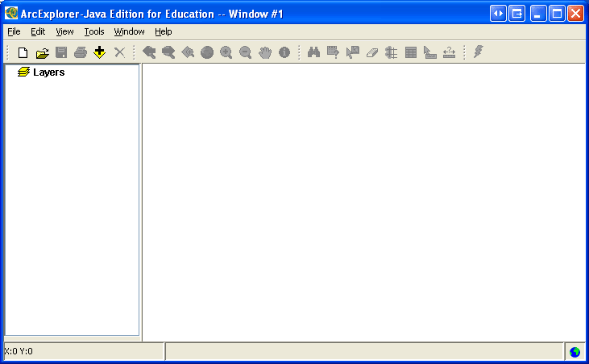Select the Identify info tool
589x364 pixels.
click(284, 52)
